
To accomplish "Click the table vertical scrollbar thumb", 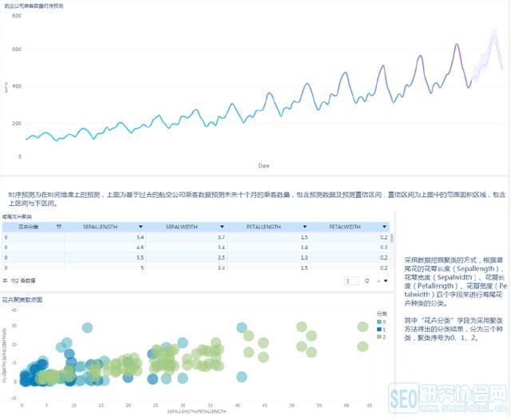I will click(x=392, y=238).
